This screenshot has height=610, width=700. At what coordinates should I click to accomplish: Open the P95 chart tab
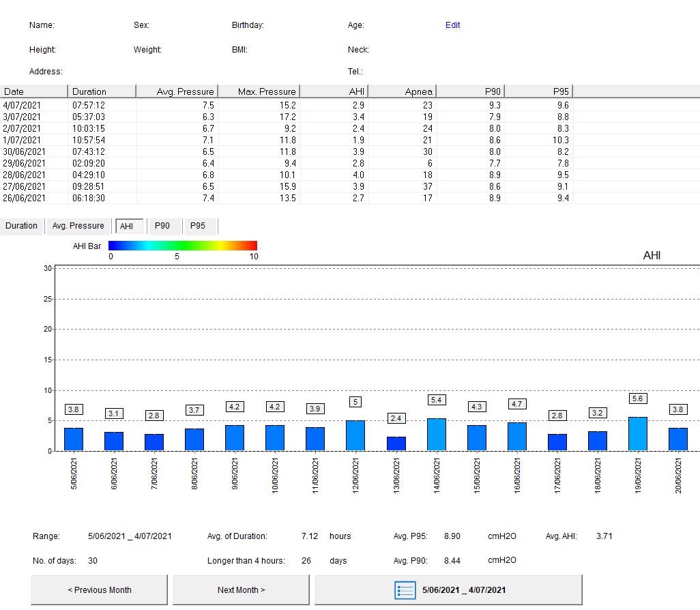(x=199, y=226)
